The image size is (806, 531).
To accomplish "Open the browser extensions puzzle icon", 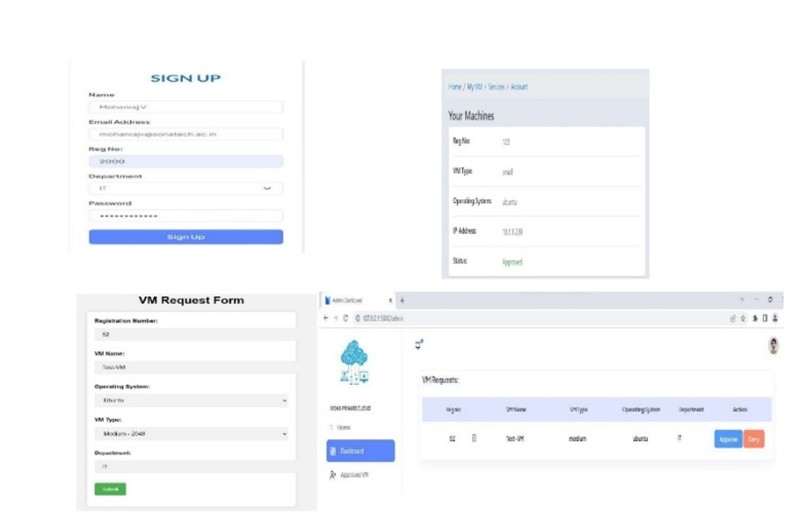I will (x=755, y=319).
